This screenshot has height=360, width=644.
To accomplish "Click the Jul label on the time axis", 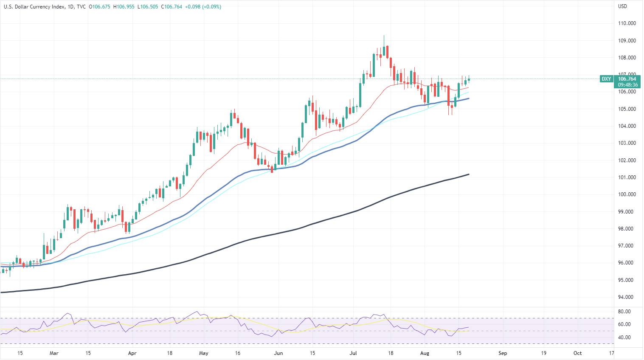I will 353,353.
